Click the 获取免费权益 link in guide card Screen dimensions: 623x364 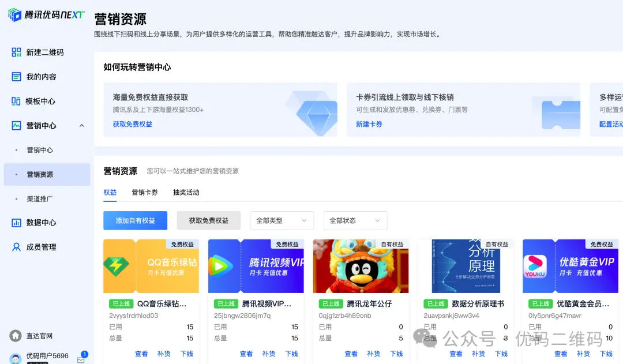pyautogui.click(x=132, y=124)
